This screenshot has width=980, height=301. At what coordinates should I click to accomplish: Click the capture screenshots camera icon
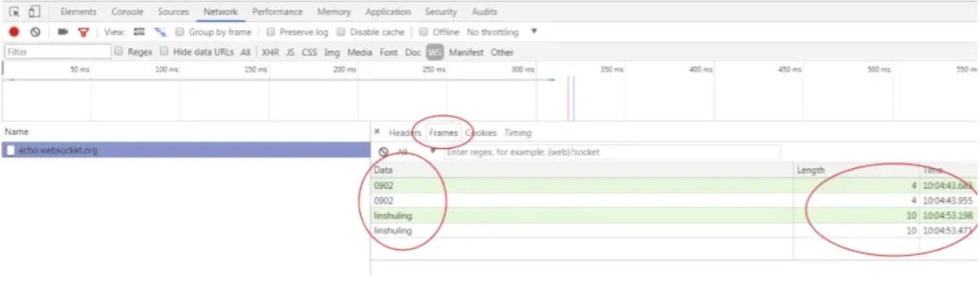(63, 33)
